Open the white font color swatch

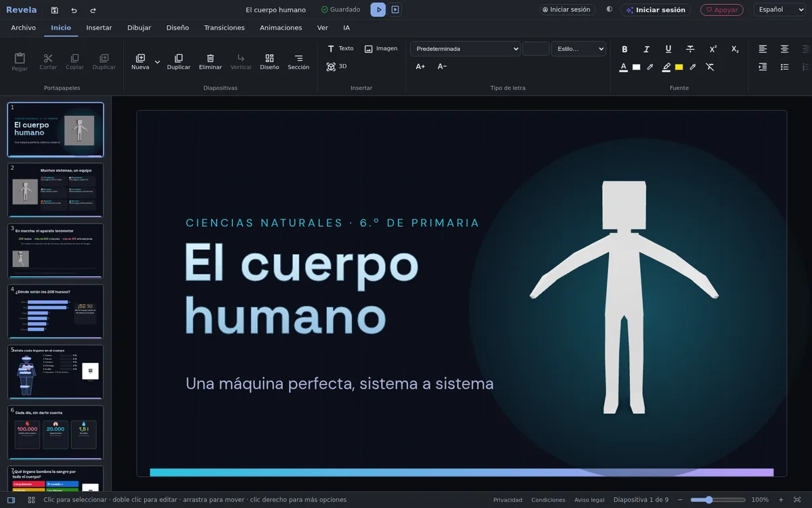636,67
